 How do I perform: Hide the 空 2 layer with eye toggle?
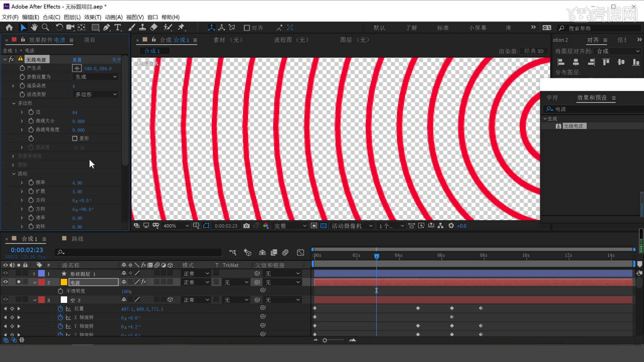pyautogui.click(x=5, y=300)
